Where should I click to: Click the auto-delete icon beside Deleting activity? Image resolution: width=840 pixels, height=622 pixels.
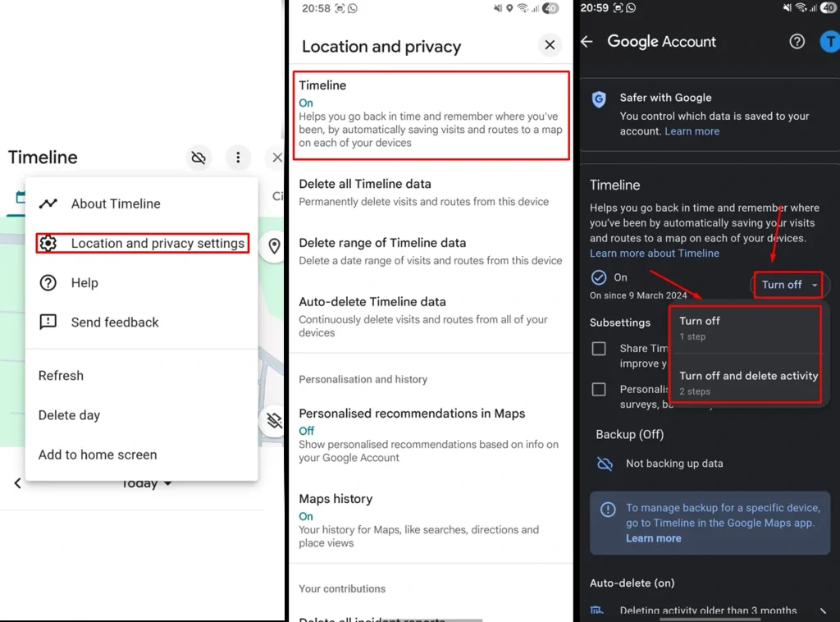coord(597,611)
